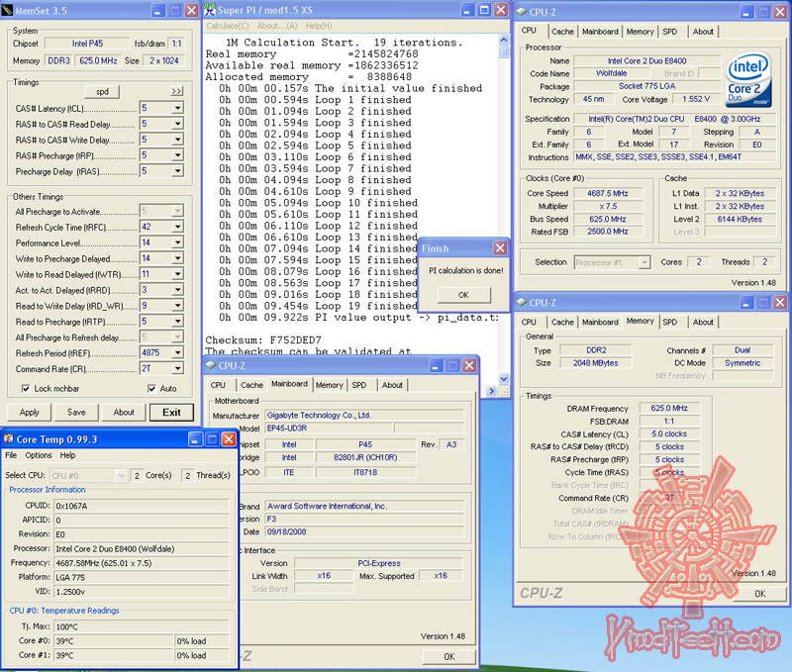Open the CAS# Latency (tCL) dropdown

tap(178, 107)
